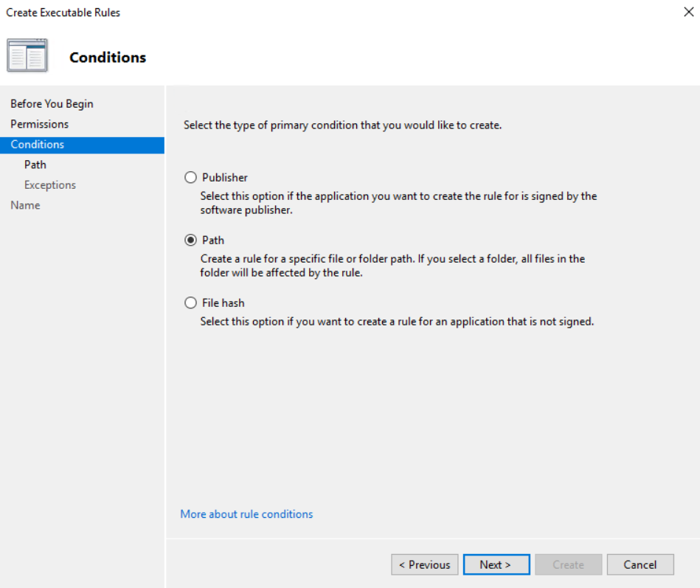Choose the Path condition radio option
The width and height of the screenshot is (700, 588).
(x=191, y=241)
